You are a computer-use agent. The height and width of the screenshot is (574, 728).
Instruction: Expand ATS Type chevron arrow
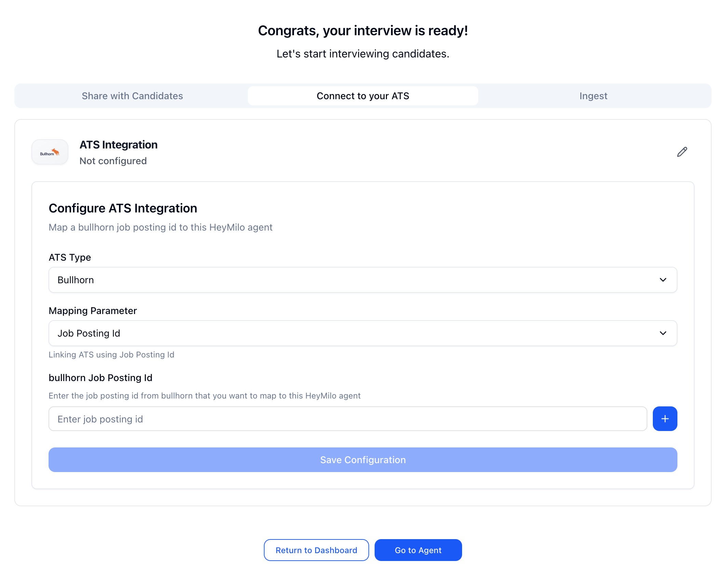click(663, 280)
